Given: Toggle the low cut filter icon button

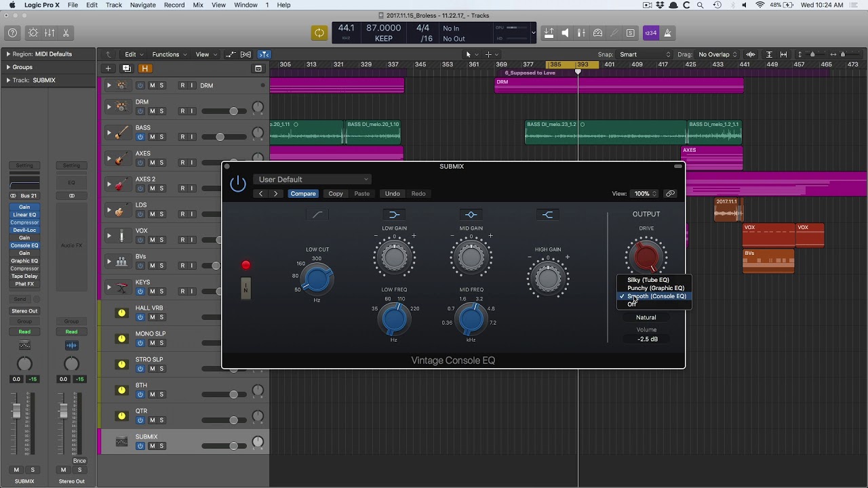Looking at the screenshot, I should click(317, 215).
